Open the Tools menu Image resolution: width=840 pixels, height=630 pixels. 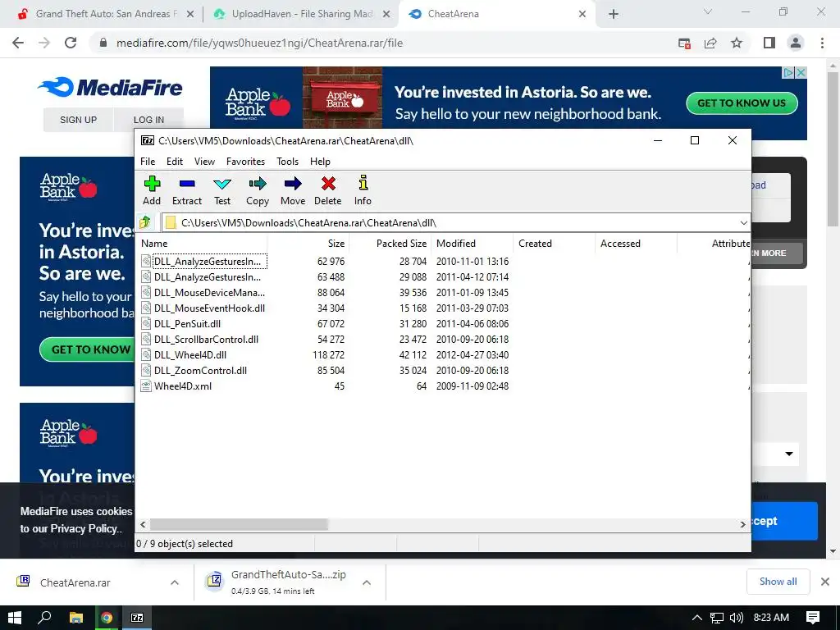click(x=287, y=162)
